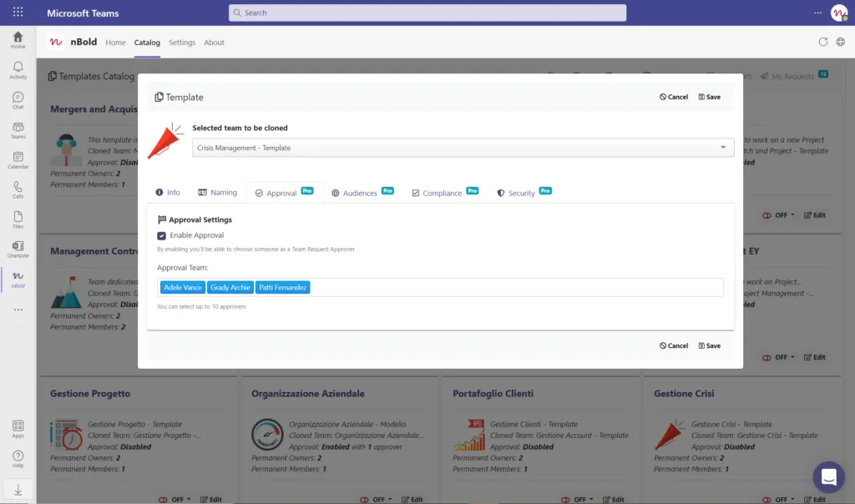Click the Gestione Crisi megaphone icon
855x504 pixels.
(x=670, y=434)
